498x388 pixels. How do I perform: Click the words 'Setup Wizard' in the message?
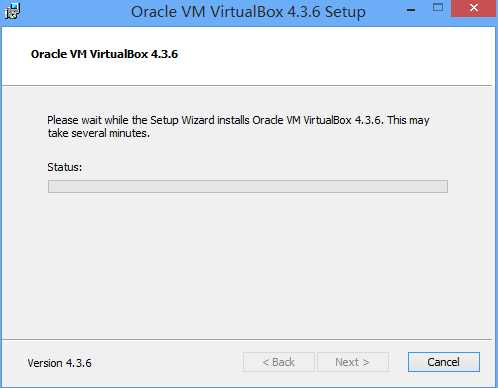tap(182, 120)
